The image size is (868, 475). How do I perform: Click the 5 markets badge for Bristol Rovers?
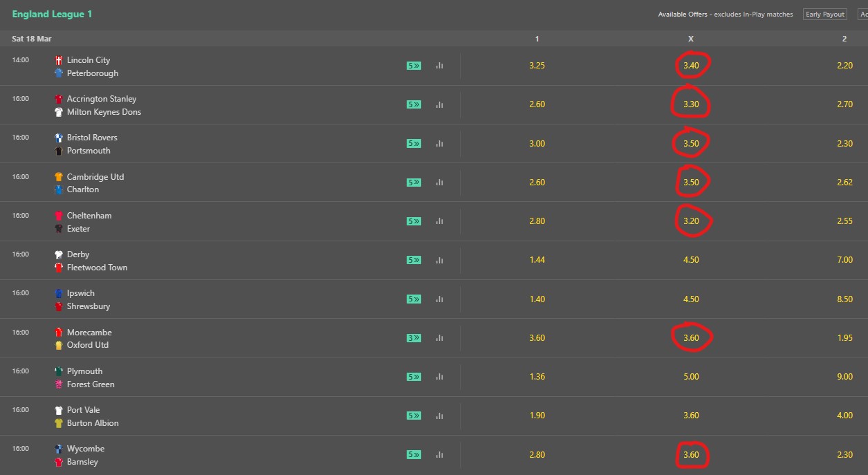click(x=414, y=144)
